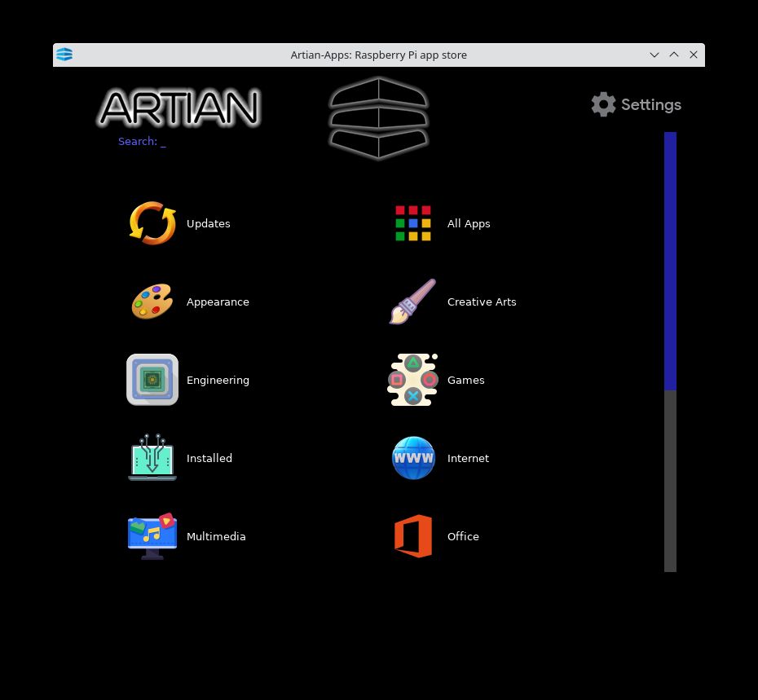Open the Multimedia category label
Screen dimensions: 758x700
pyautogui.click(x=216, y=536)
